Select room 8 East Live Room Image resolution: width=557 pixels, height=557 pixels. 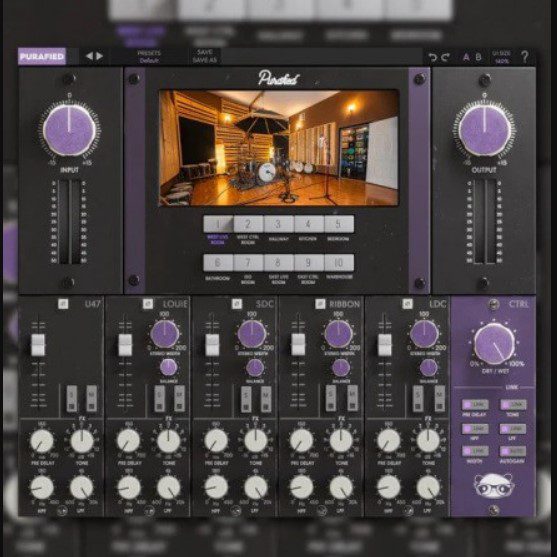click(x=278, y=263)
